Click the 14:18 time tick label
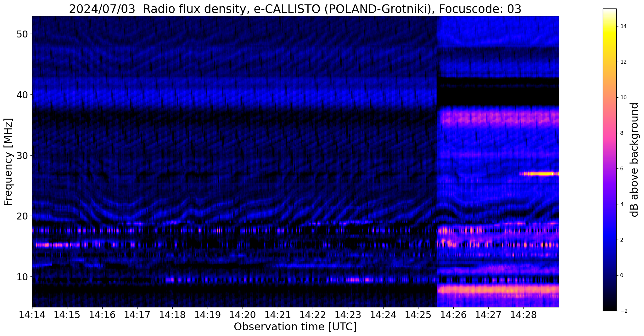Image resolution: width=644 pixels, height=336 pixels. point(172,315)
